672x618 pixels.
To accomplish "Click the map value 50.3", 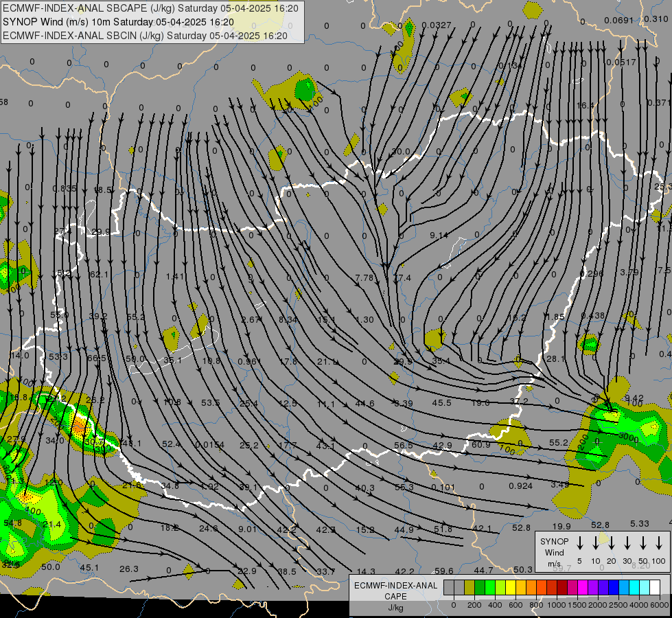I will [x=523, y=569].
